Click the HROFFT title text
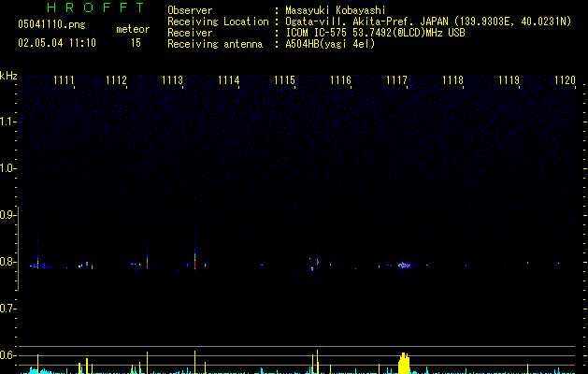Viewport: 588px width, 374px height. 96,7
